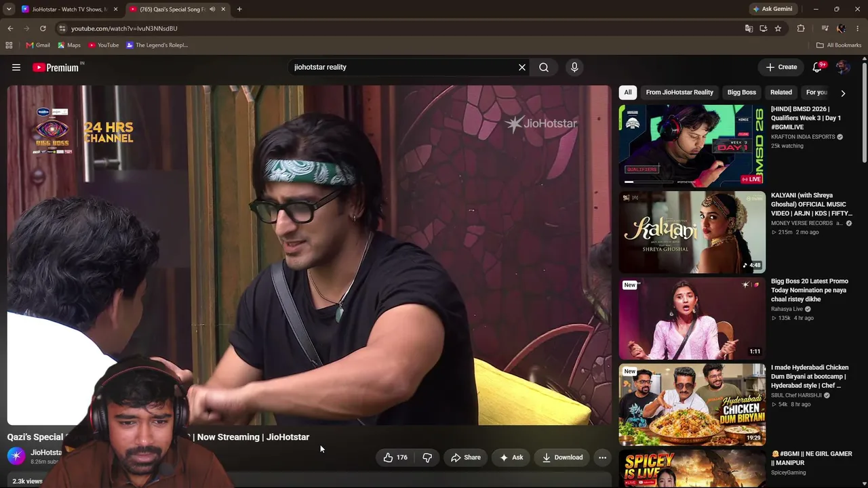
Task: Start voice search with microphone icon
Action: coord(574,67)
